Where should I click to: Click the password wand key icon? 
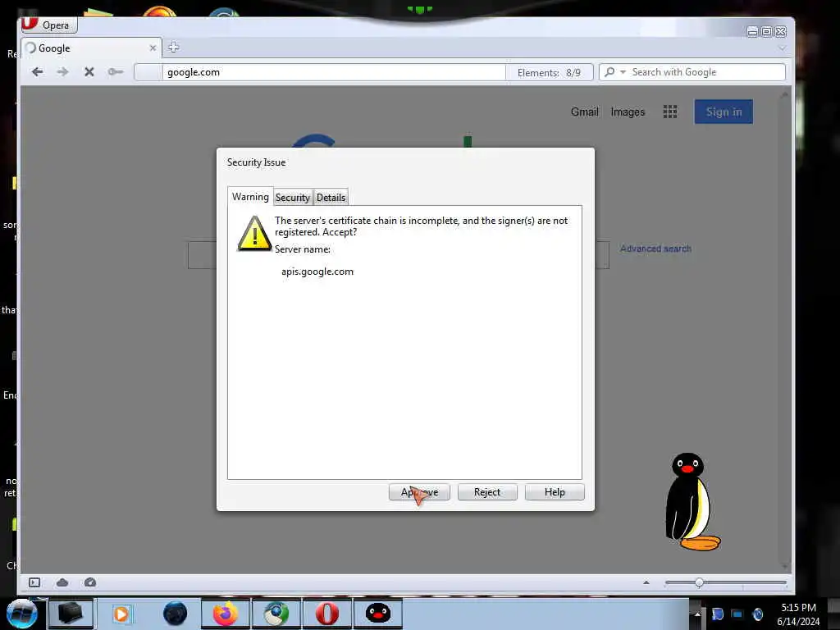click(115, 72)
